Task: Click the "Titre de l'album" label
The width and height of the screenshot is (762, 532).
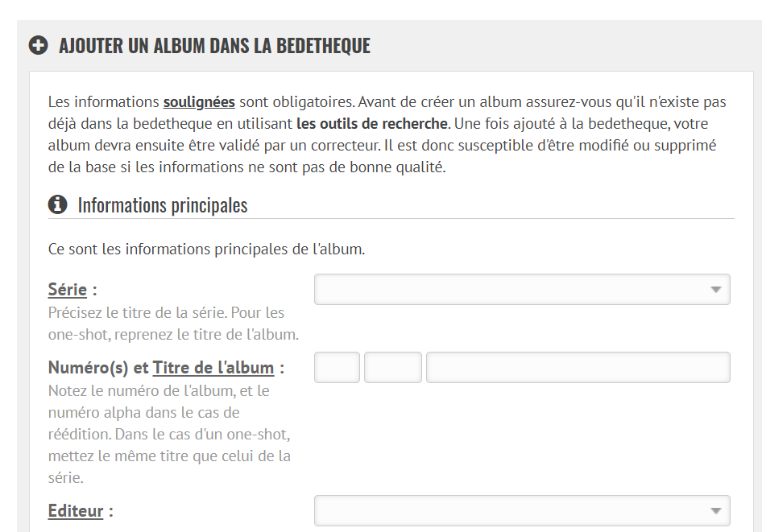Action: [x=213, y=368]
